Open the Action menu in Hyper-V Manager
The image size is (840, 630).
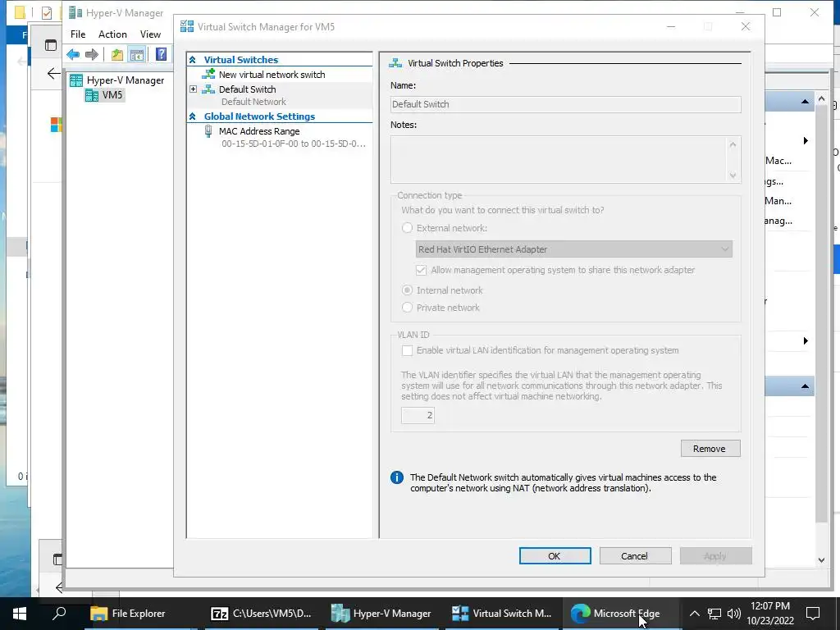click(112, 34)
